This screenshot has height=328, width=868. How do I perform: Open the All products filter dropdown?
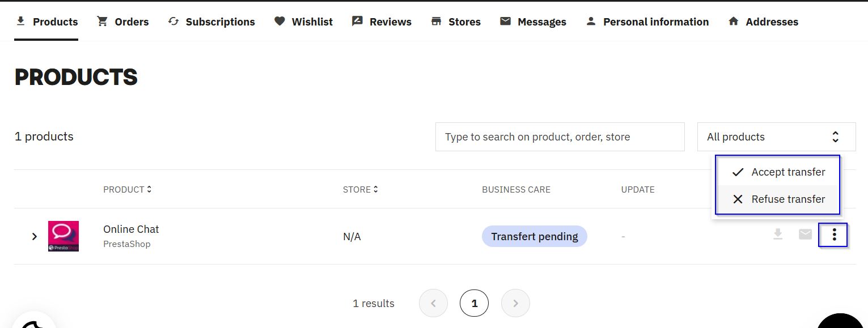pyautogui.click(x=776, y=137)
